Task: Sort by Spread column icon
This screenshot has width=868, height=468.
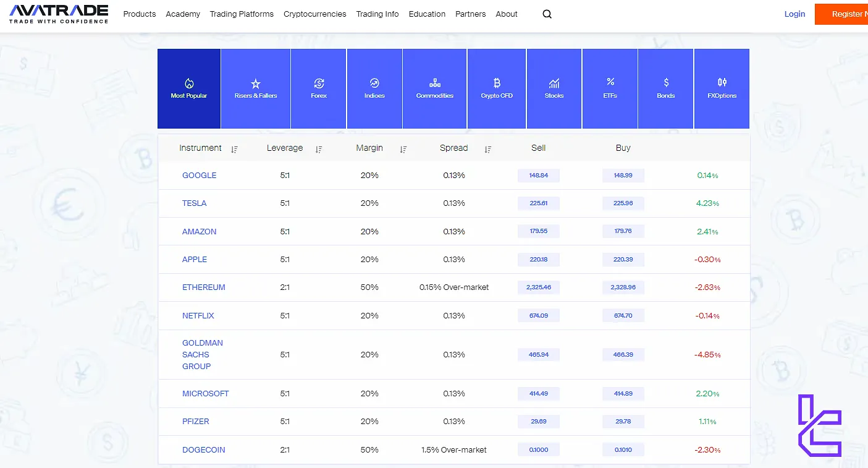Action: [x=488, y=149]
